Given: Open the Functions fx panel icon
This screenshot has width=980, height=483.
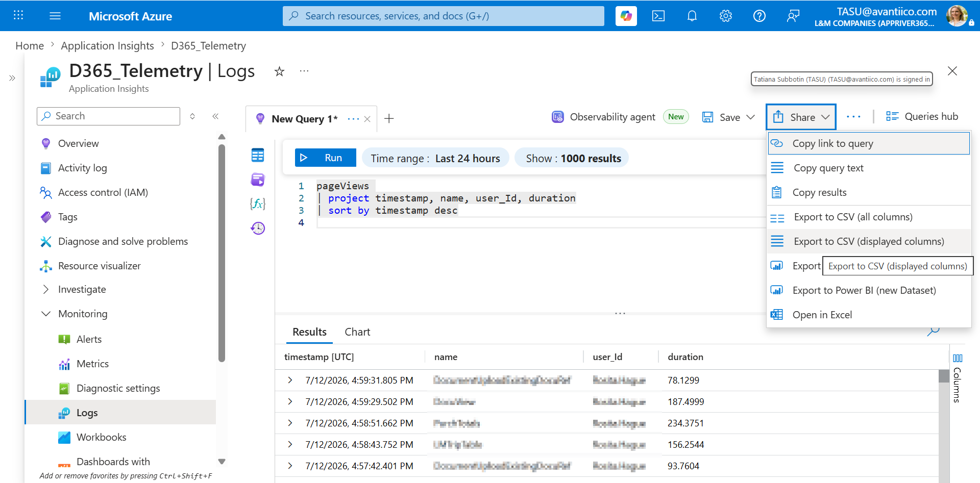Looking at the screenshot, I should (x=258, y=204).
